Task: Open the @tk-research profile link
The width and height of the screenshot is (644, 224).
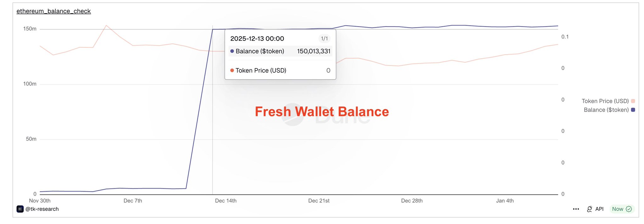Action: (42, 209)
